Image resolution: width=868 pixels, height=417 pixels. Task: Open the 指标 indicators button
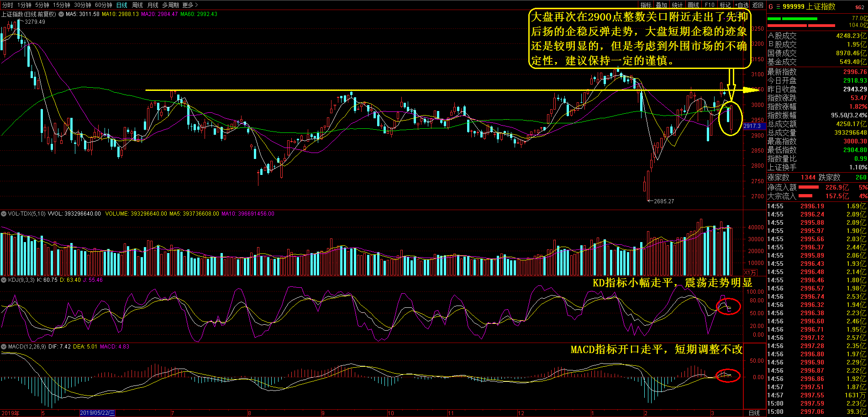(646, 5)
